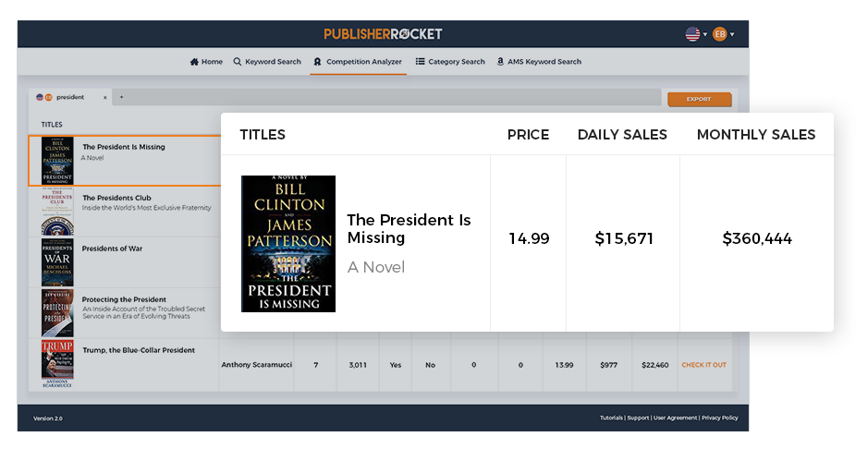
Task: Click the Protecting the President title
Action: [124, 299]
